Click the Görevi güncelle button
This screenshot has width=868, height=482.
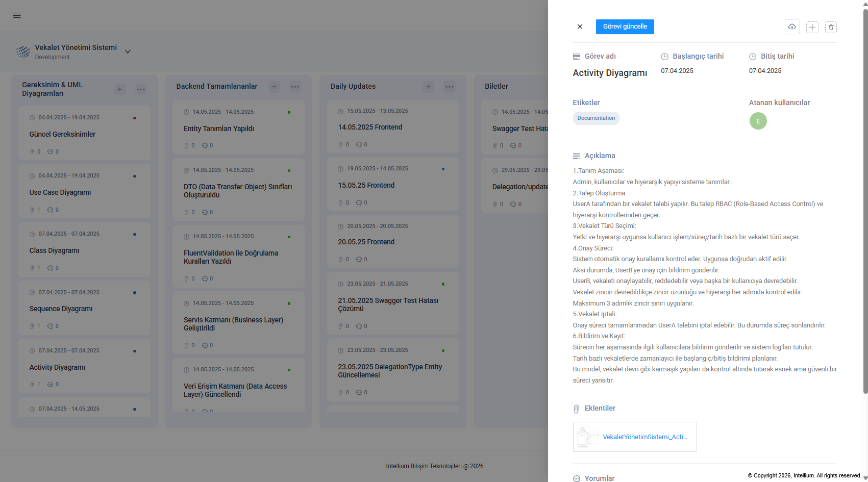625,27
